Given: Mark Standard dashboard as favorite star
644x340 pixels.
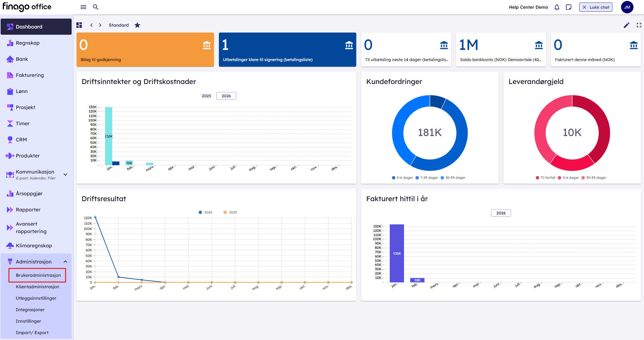Looking at the screenshot, I should pos(137,25).
